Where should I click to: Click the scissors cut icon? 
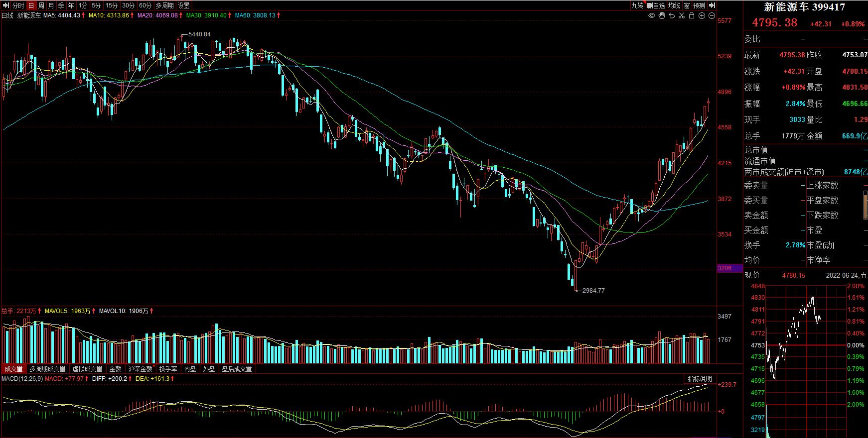[x=682, y=15]
